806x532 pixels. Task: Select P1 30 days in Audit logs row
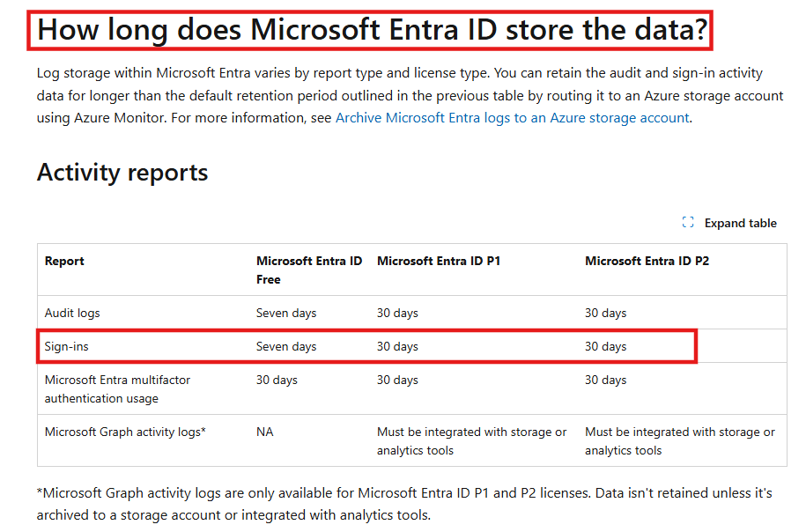point(397,313)
